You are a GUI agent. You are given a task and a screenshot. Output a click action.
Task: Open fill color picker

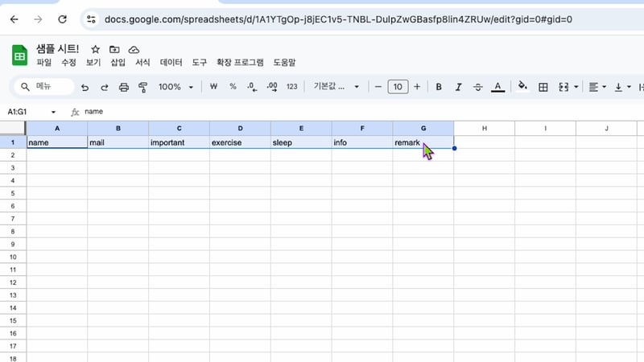click(x=522, y=86)
